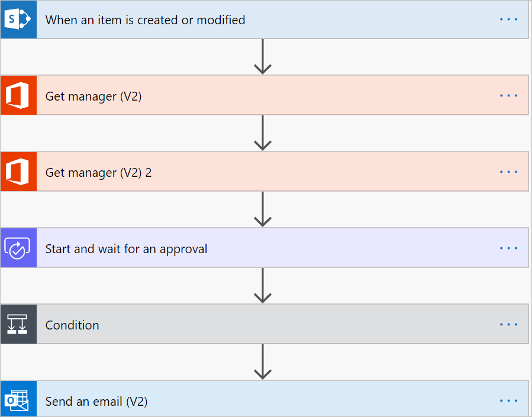Expand the Send an email (V2) action
The height and width of the screenshot is (417, 532).
coord(265,399)
